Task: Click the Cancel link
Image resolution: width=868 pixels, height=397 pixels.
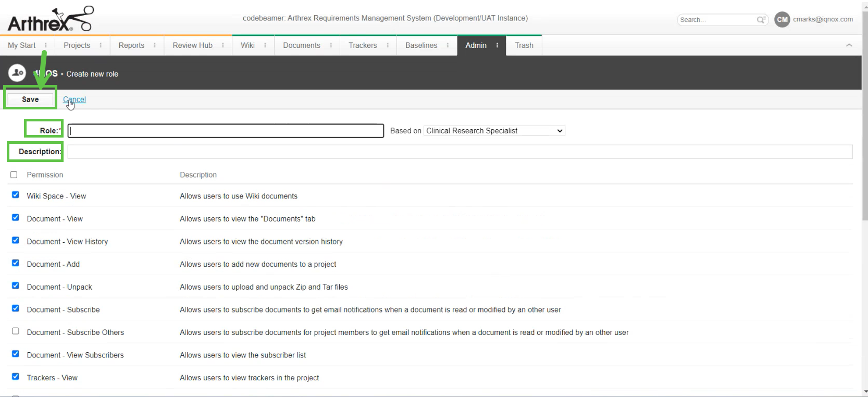Action: coord(75,100)
